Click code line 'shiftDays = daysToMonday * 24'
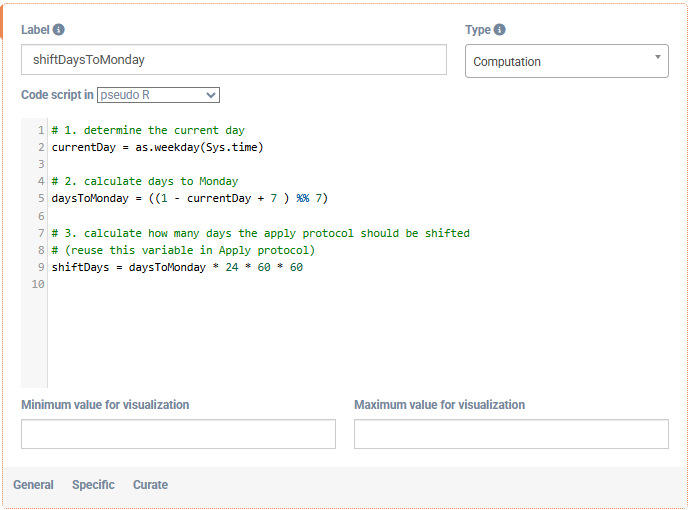 (177, 267)
